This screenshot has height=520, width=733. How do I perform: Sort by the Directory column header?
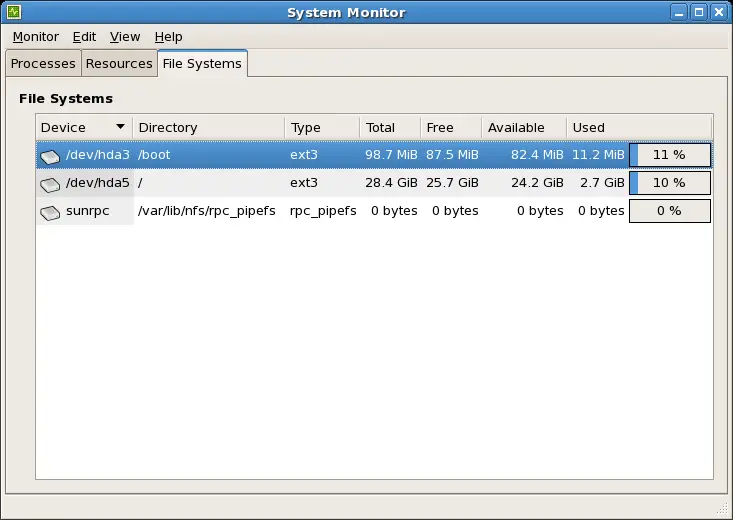point(208,127)
